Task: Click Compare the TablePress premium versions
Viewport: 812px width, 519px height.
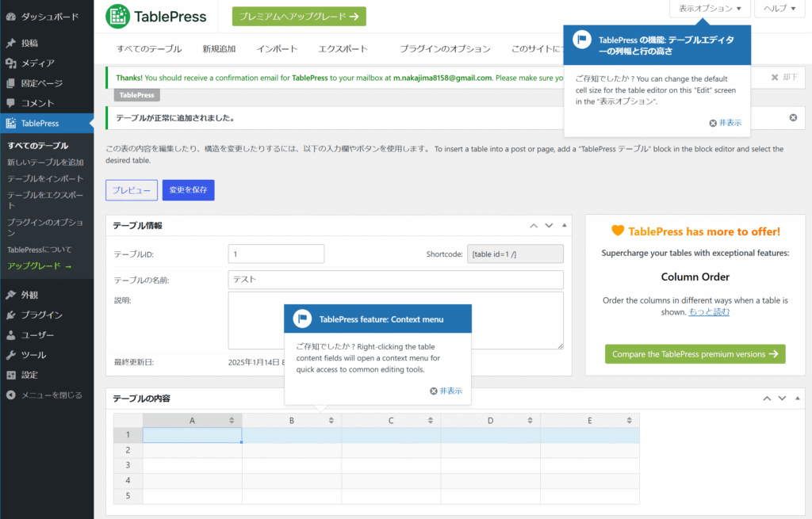Action: [x=695, y=354]
